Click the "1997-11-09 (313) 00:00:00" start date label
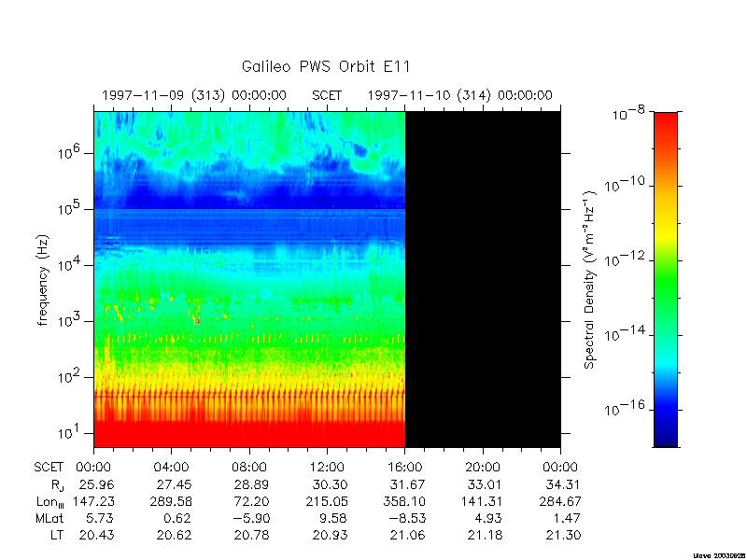Image resolution: width=747 pixels, height=560 pixels. pyautogui.click(x=194, y=96)
